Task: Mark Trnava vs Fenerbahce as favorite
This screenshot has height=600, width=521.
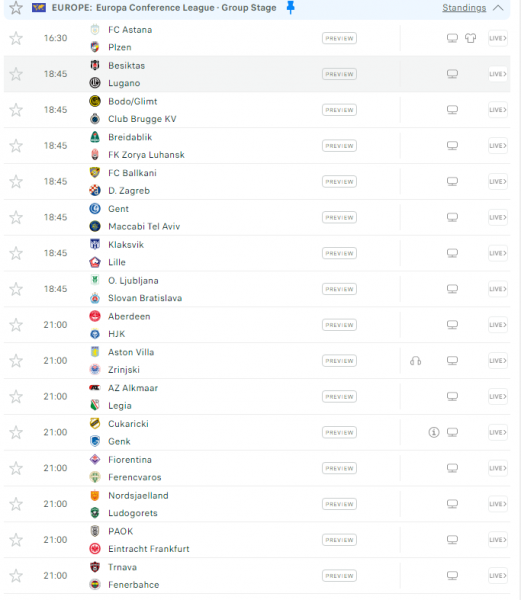Action: (16, 576)
